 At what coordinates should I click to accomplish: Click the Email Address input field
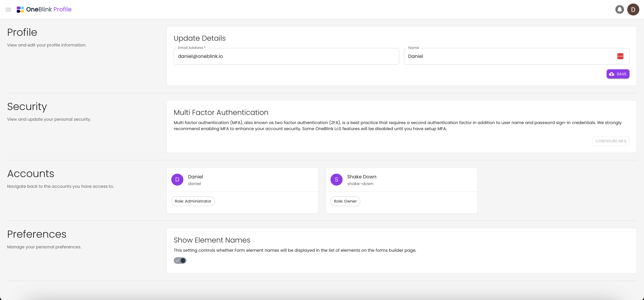coord(286,56)
